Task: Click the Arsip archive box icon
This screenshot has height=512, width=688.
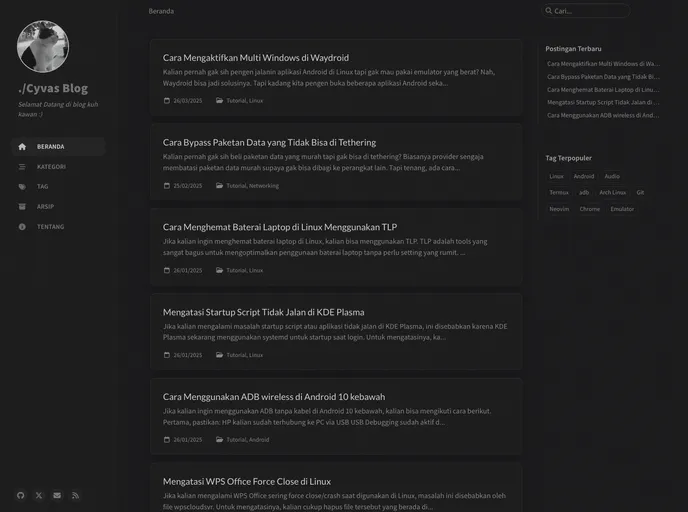Action: [x=22, y=206]
